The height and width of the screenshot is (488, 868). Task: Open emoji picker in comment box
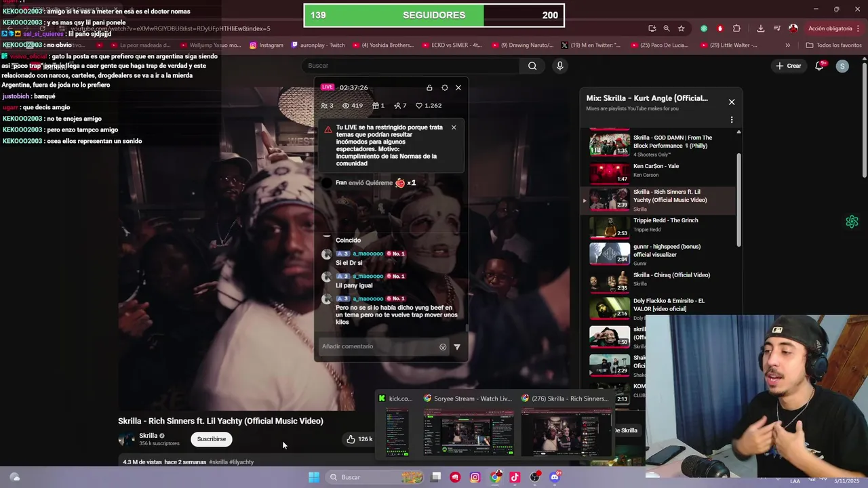click(443, 346)
